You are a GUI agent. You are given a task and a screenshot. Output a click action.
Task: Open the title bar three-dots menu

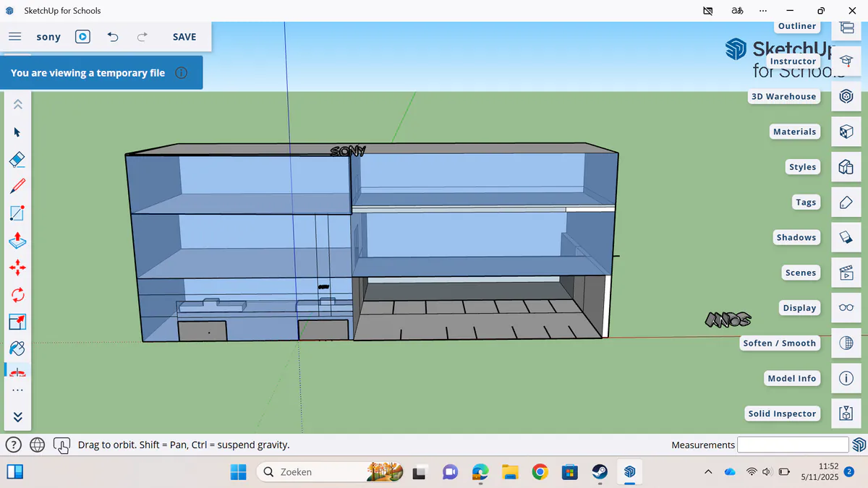(763, 11)
